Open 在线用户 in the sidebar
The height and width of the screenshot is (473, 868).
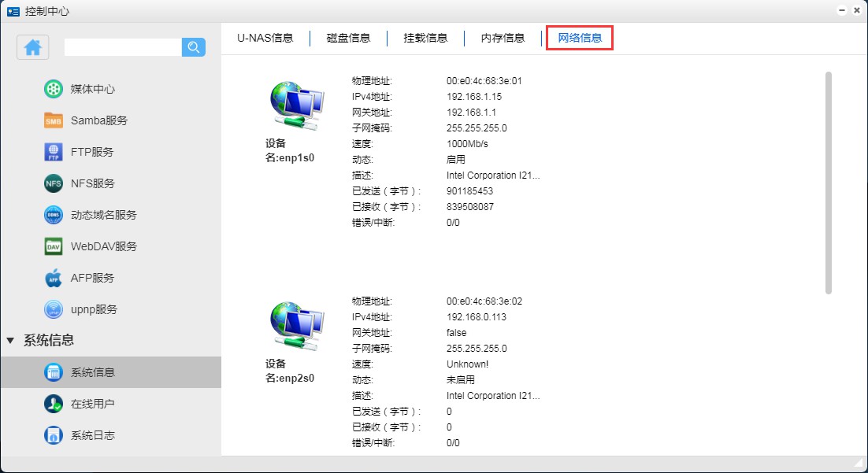(92, 404)
